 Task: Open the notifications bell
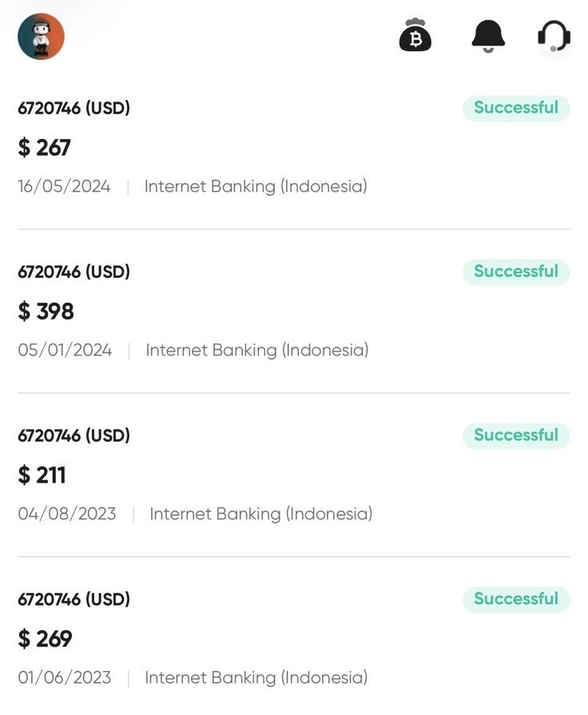(488, 36)
